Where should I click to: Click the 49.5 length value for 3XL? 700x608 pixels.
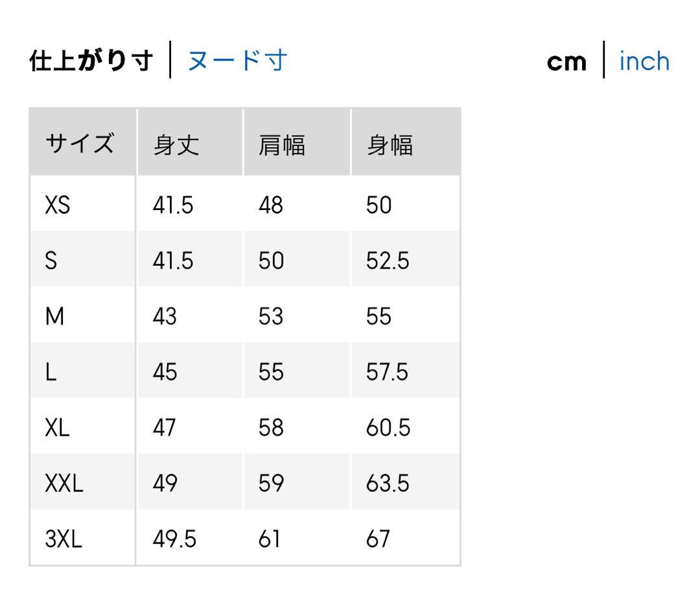click(x=174, y=539)
